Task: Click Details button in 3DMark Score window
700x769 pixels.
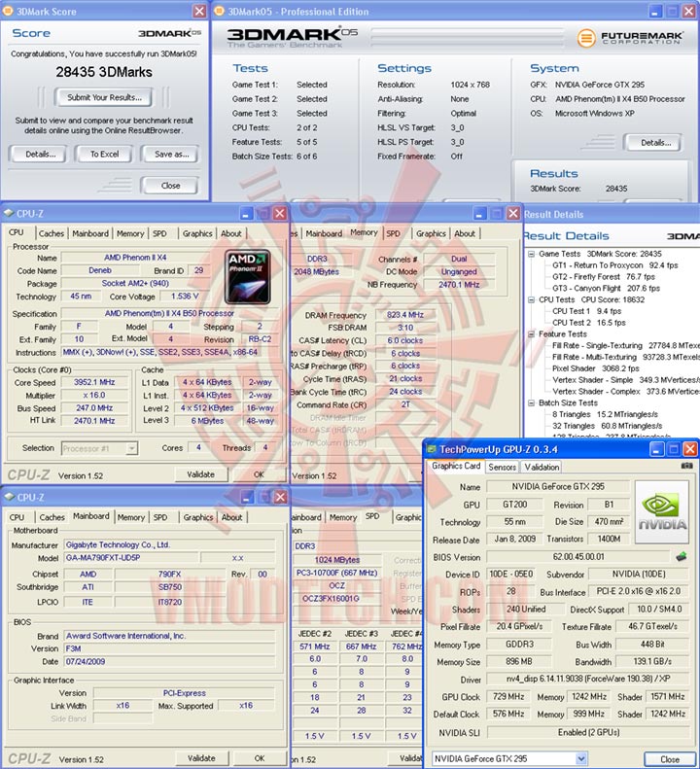Action: (40, 154)
